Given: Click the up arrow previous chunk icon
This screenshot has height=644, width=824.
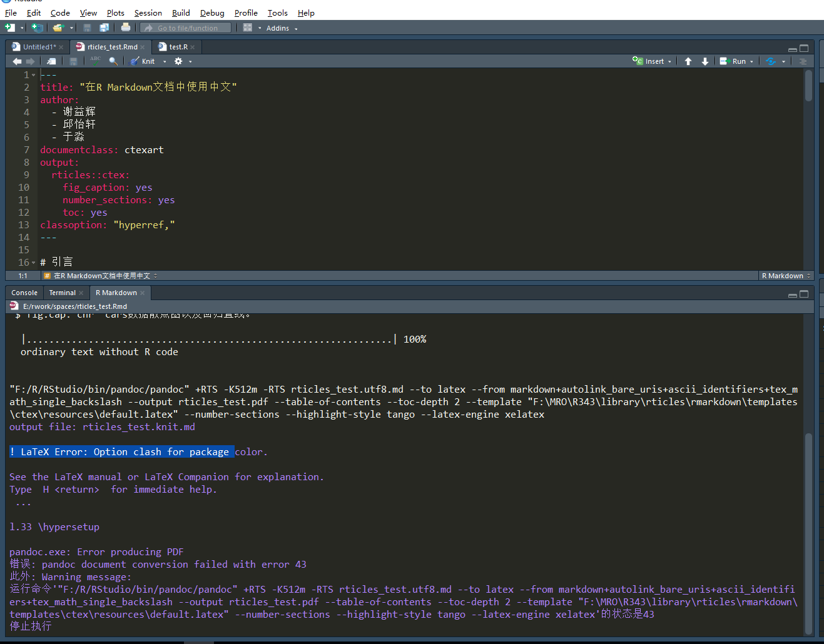Looking at the screenshot, I should click(688, 61).
